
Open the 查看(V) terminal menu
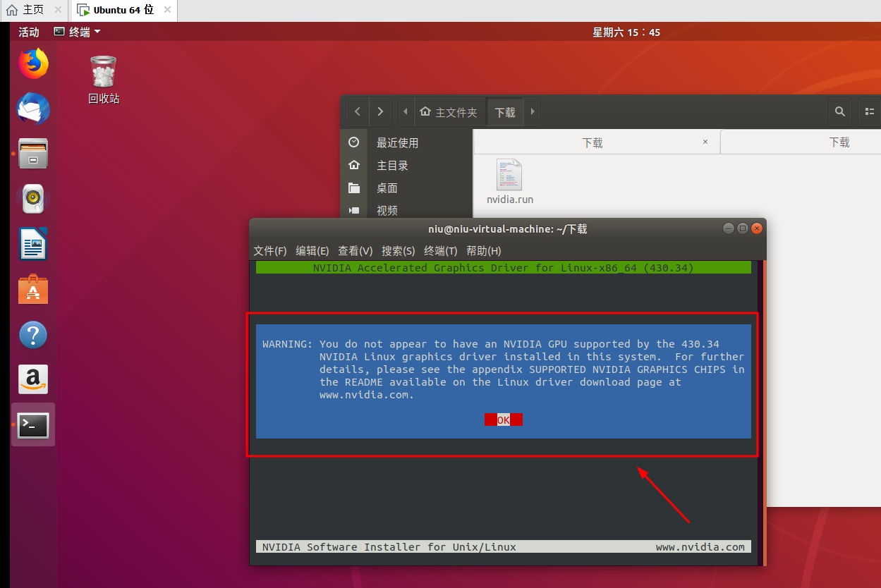pos(356,251)
